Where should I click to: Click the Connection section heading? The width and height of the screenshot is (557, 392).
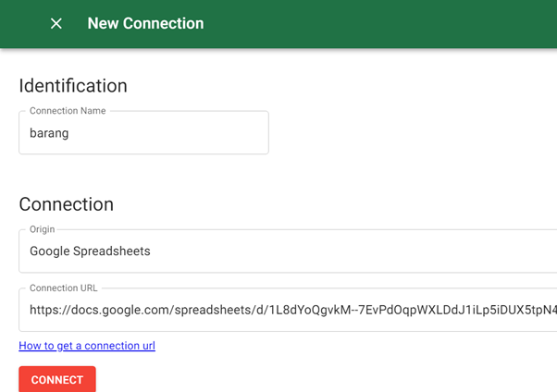point(66,204)
